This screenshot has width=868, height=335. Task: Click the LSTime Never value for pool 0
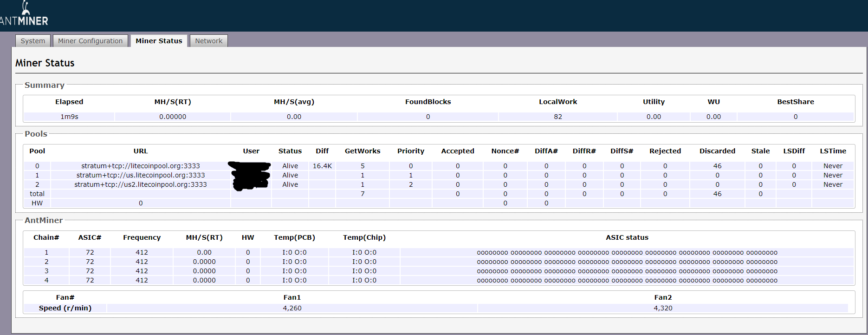click(833, 166)
